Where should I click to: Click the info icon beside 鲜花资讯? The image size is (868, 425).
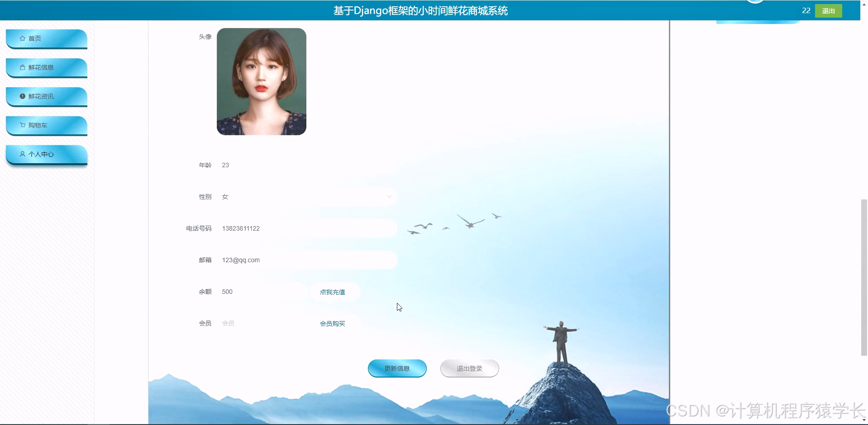pyautogui.click(x=23, y=96)
